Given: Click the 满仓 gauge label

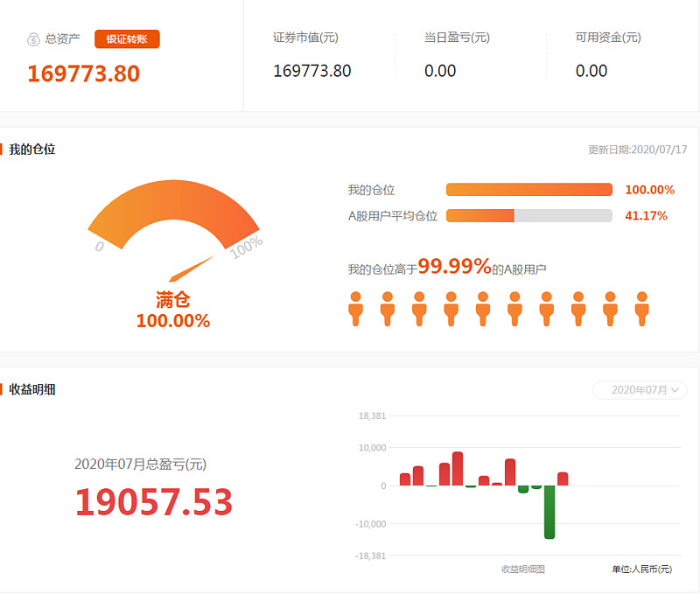Looking at the screenshot, I should [173, 299].
